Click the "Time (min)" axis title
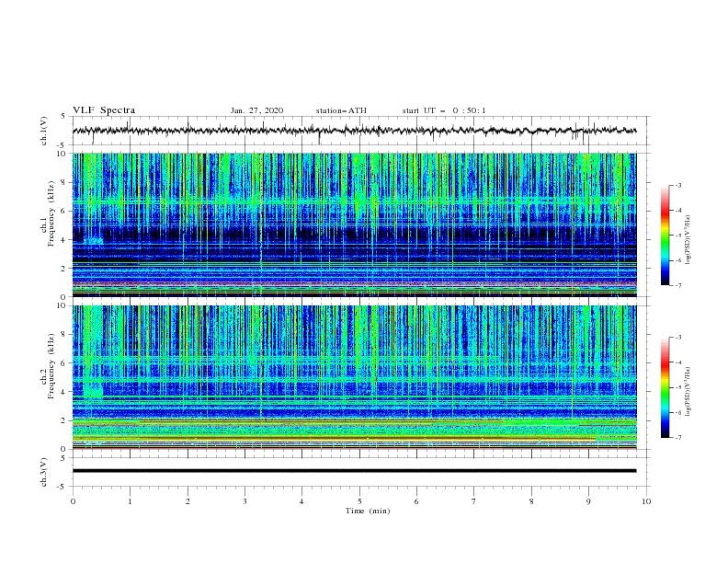 [368, 511]
